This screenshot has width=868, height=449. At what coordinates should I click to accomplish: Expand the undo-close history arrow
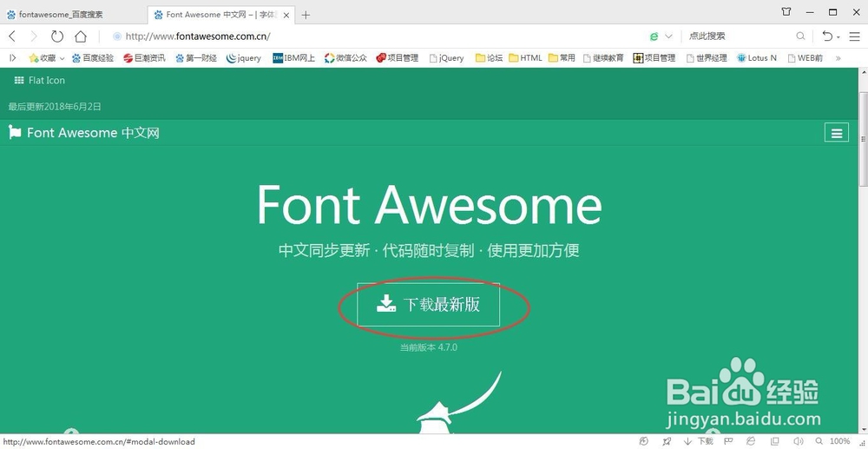(x=838, y=37)
